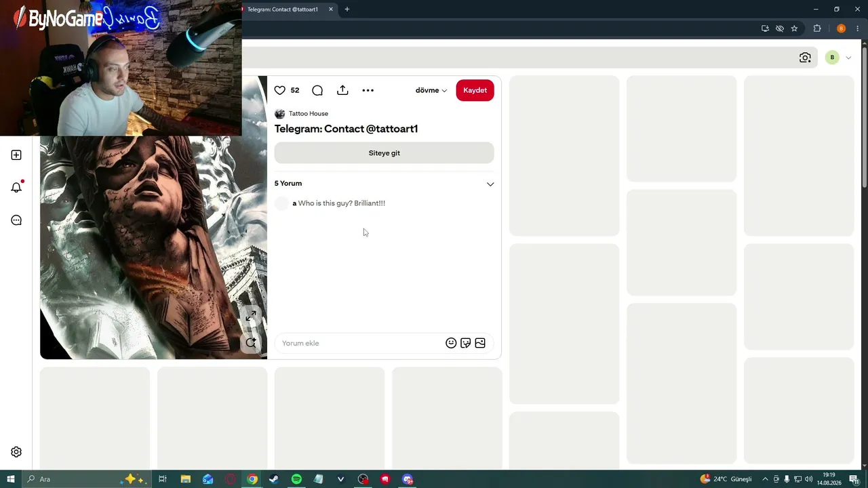Click the Ara taskbar search box
868x488 pixels.
tap(88, 479)
